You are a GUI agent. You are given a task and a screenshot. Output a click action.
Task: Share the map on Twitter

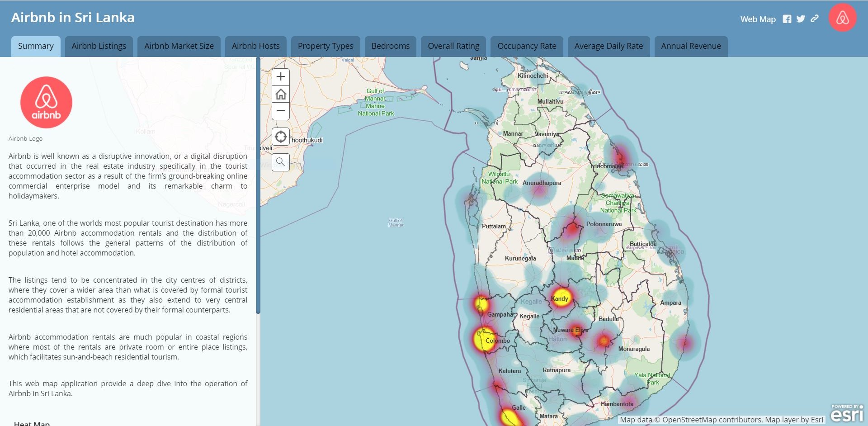coord(801,19)
